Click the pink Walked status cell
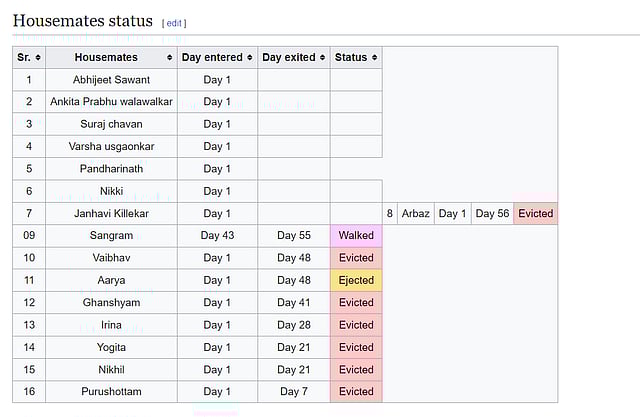 pos(356,236)
